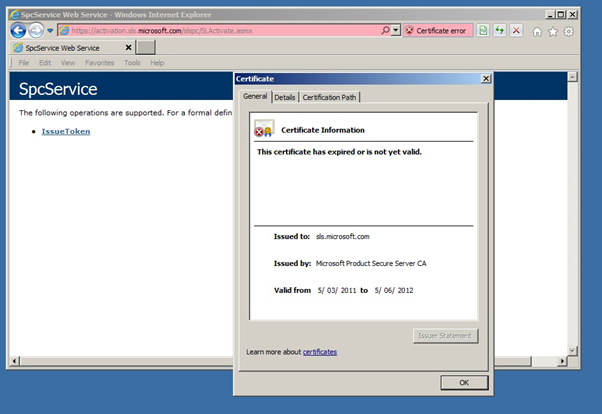Open the File menu
Viewport: 602px width, 414px height.
24,63
